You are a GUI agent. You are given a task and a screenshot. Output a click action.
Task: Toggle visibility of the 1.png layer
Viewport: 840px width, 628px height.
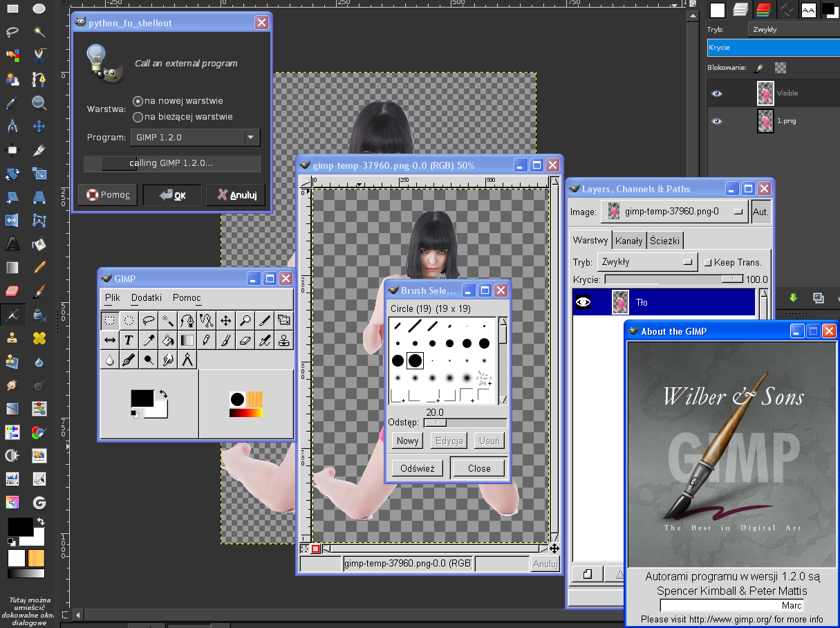[x=717, y=120]
